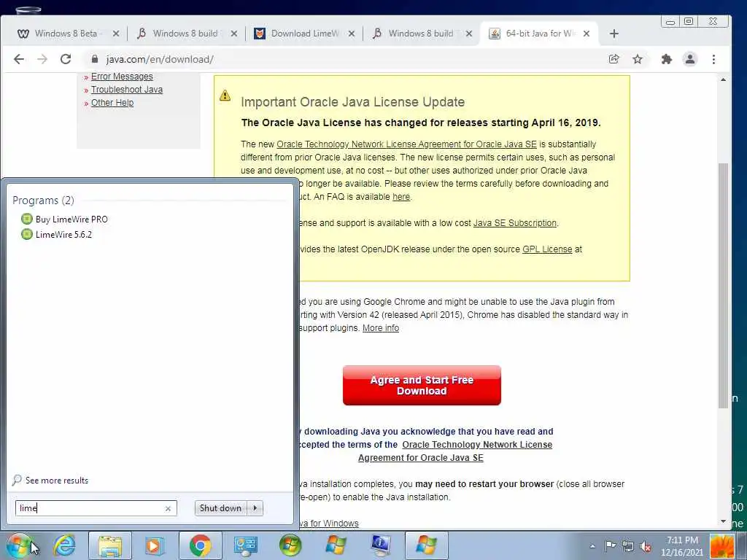The width and height of the screenshot is (747, 560).
Task: Bookmark this page with the star icon
Action: [638, 59]
